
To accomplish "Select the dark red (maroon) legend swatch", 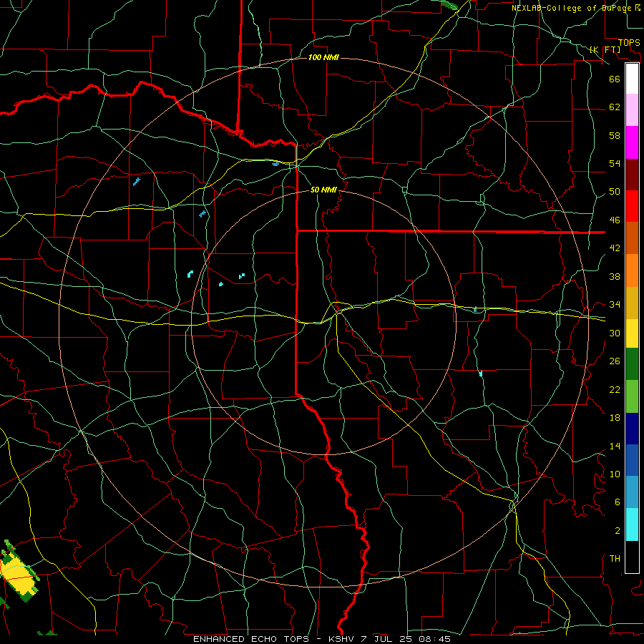I will [632, 174].
